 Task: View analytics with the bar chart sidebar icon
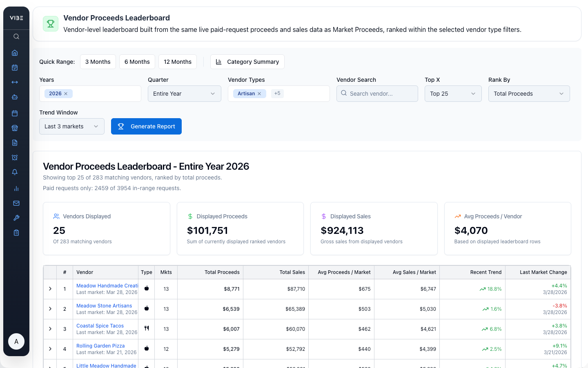16,188
